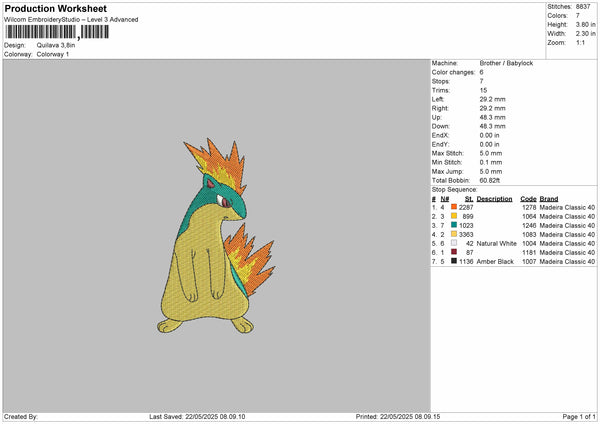Click the 'Amber Black' description

pyautogui.click(x=495, y=261)
